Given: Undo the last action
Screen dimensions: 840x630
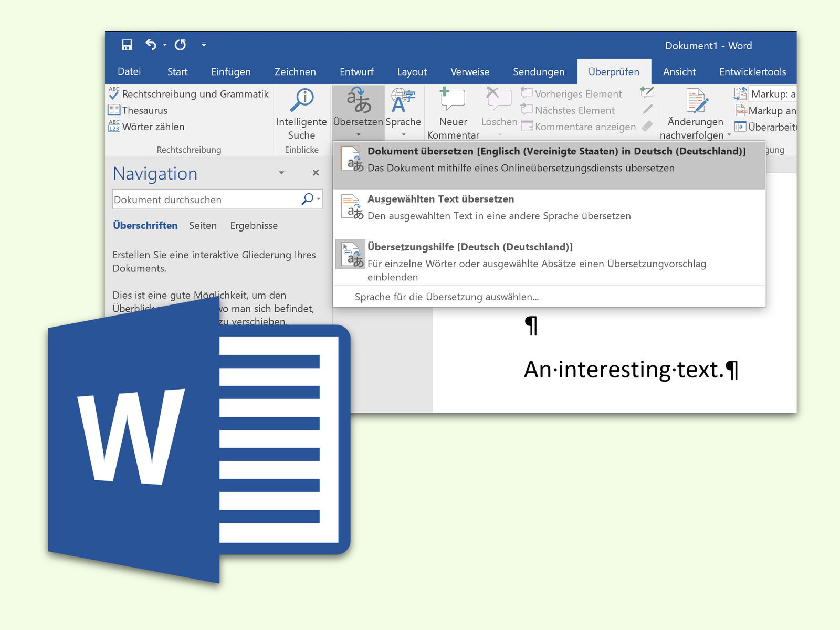Looking at the screenshot, I should point(151,45).
